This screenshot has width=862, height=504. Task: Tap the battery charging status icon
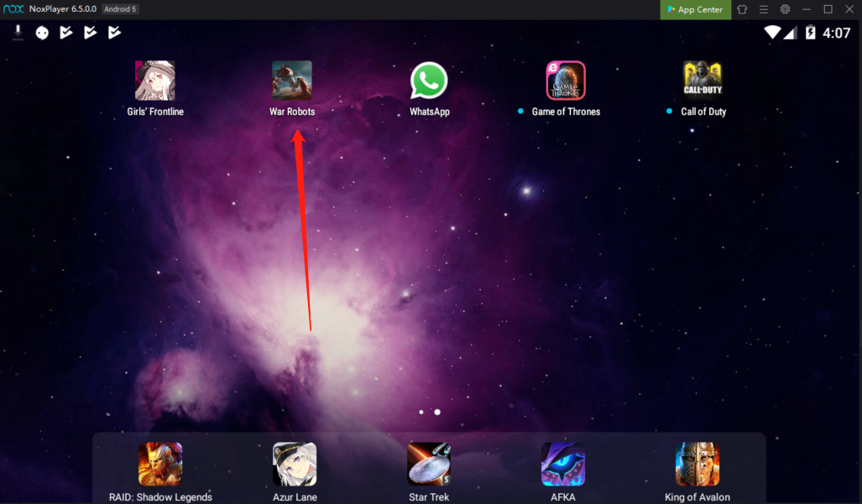click(810, 33)
